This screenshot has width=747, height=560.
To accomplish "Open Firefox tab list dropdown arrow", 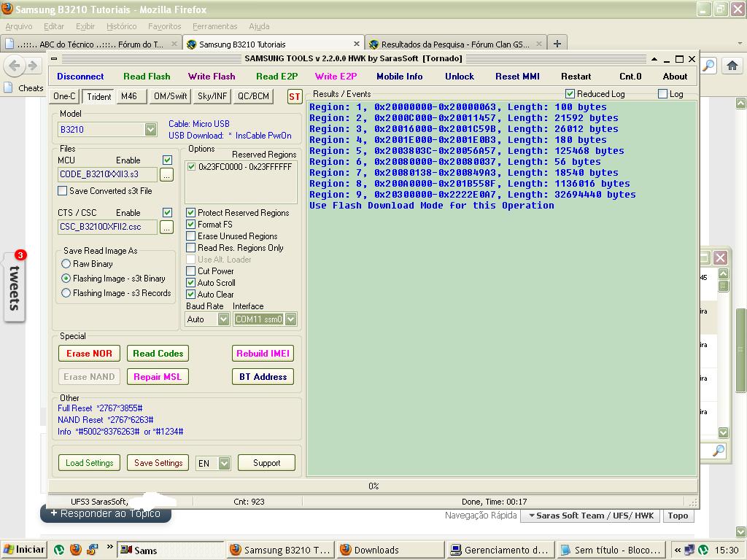I will [x=740, y=43].
